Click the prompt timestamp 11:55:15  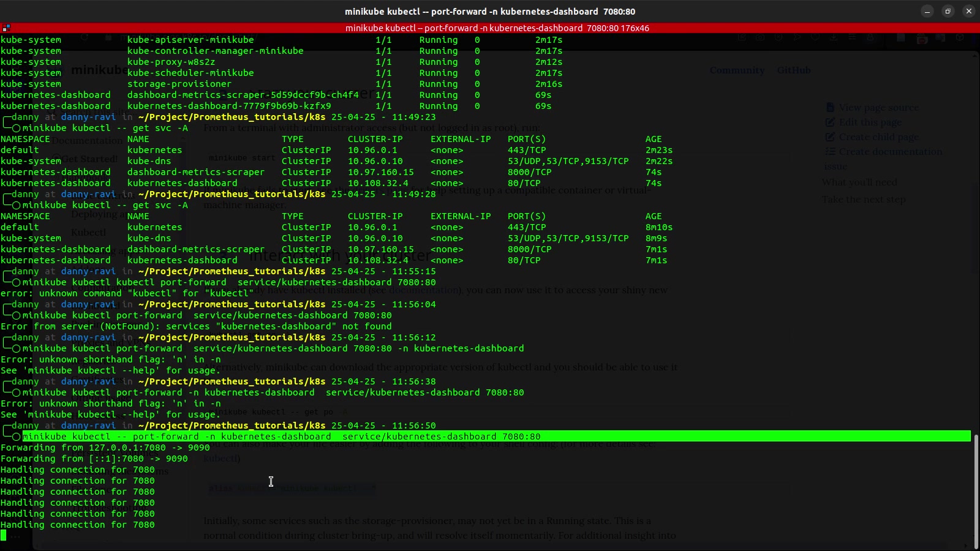[x=414, y=271]
